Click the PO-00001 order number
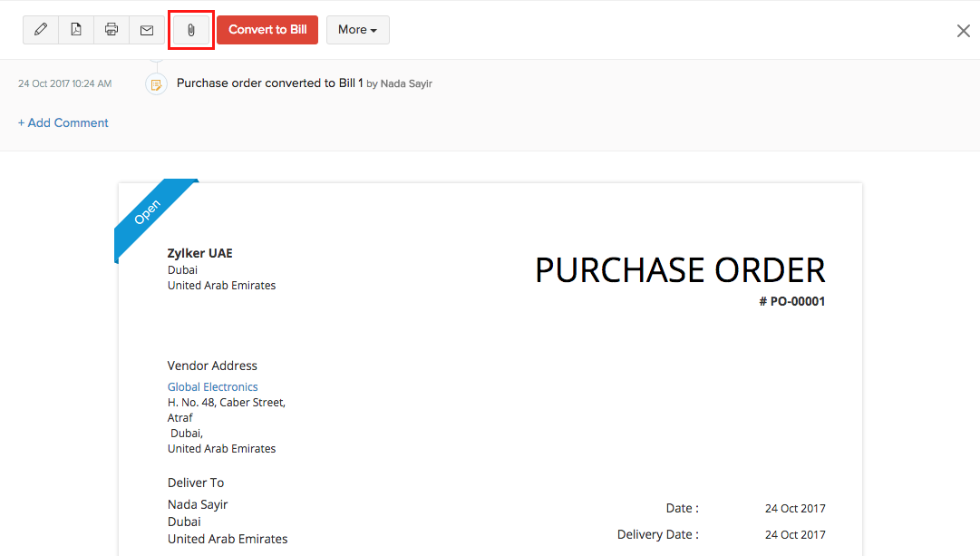Screen dimensions: 980x556 791,301
